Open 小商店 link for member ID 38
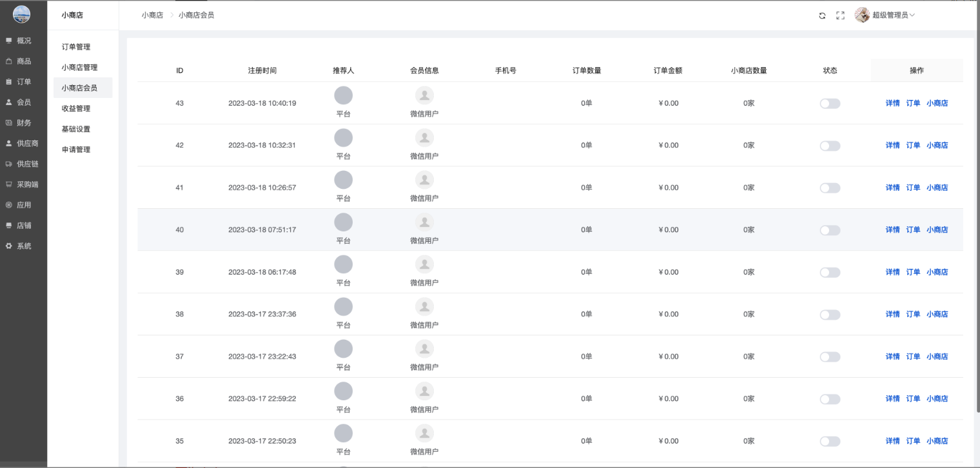 tap(937, 315)
